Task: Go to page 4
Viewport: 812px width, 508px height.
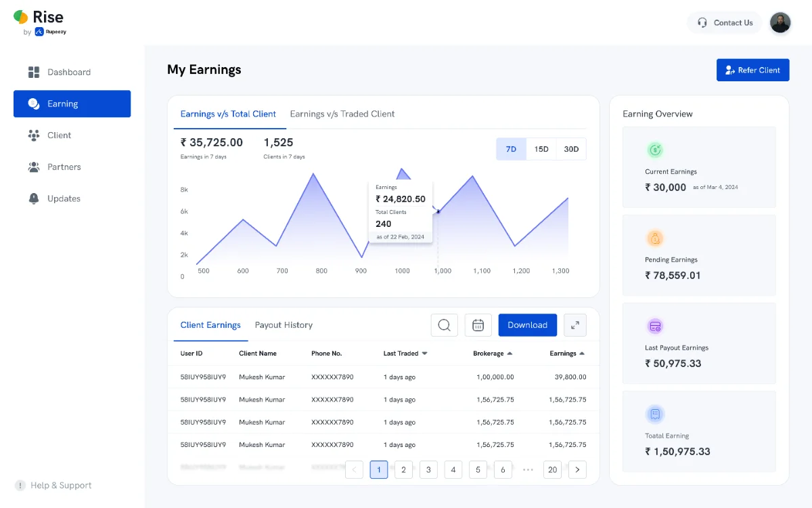Action: pos(453,469)
